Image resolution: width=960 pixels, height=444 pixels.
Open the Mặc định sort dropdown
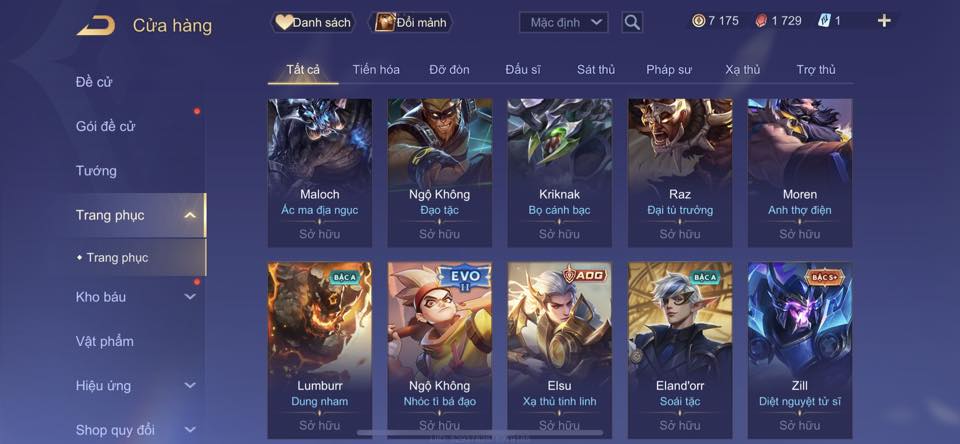[x=564, y=23]
